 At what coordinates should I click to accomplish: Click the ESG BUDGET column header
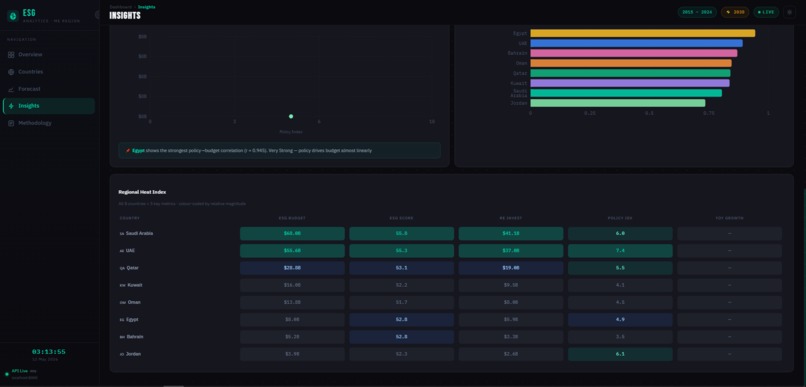point(292,218)
